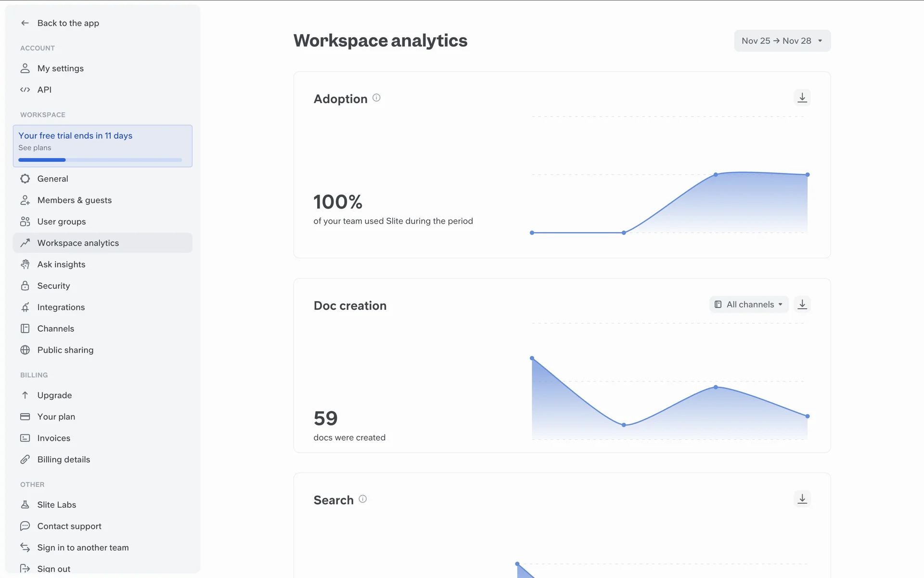Image resolution: width=924 pixels, height=578 pixels.
Task: Open the API settings page
Action: [x=44, y=90]
